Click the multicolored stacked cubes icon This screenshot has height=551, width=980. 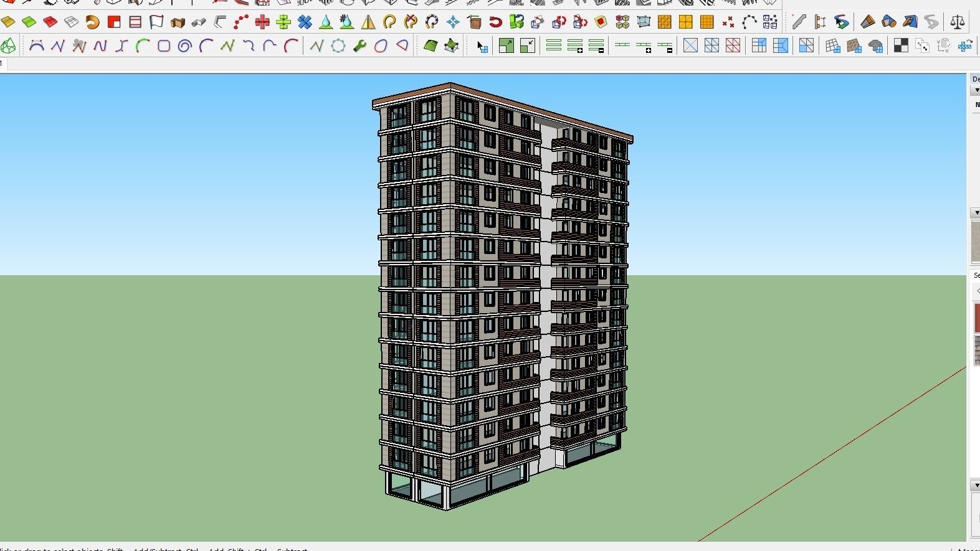622,22
